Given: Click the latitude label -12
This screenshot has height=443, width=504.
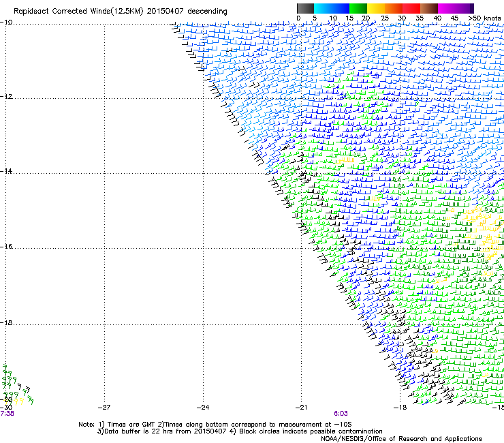Looking at the screenshot, I should (x=6, y=96).
